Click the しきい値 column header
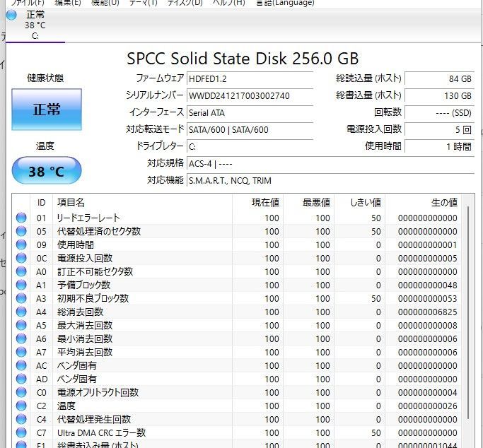Viewport: 483px width, 448px height. point(366,203)
